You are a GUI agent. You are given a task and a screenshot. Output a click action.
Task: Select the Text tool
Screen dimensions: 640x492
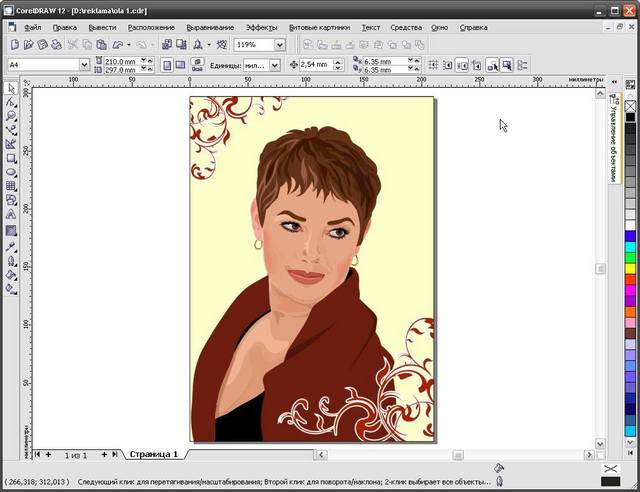point(11,214)
